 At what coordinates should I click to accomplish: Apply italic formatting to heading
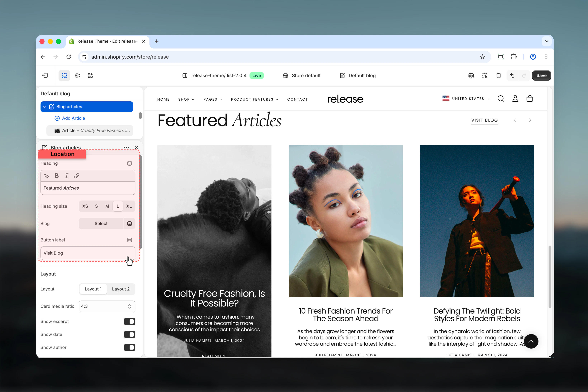coord(67,176)
